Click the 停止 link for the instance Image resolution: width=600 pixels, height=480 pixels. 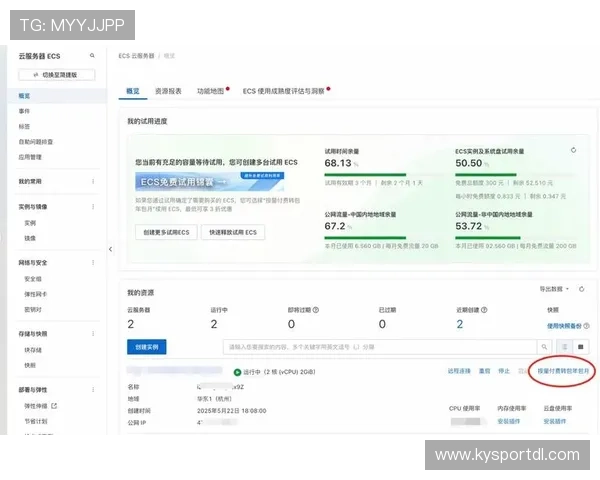(504, 371)
